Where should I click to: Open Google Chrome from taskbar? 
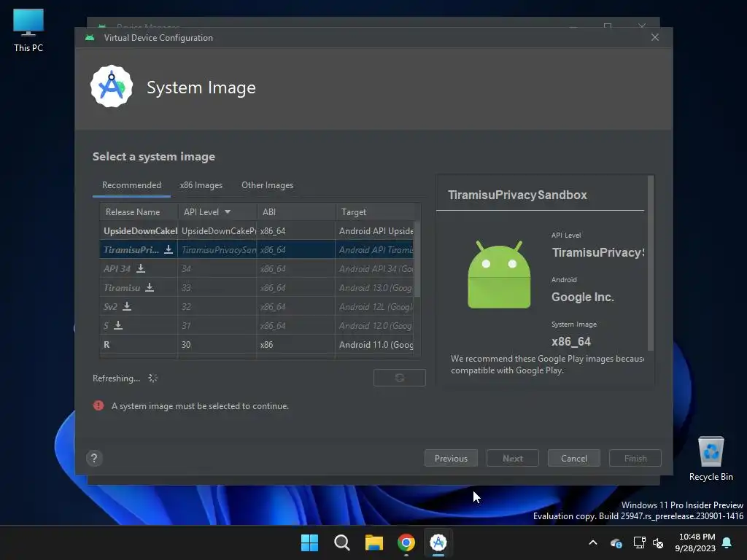[406, 542]
